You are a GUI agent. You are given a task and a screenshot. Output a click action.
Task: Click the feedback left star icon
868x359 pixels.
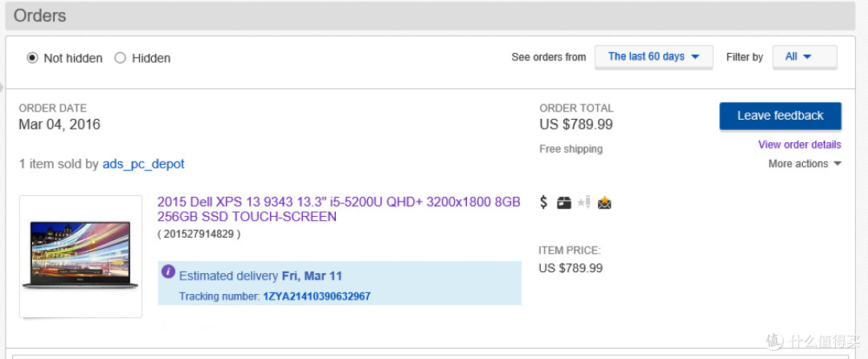click(584, 202)
